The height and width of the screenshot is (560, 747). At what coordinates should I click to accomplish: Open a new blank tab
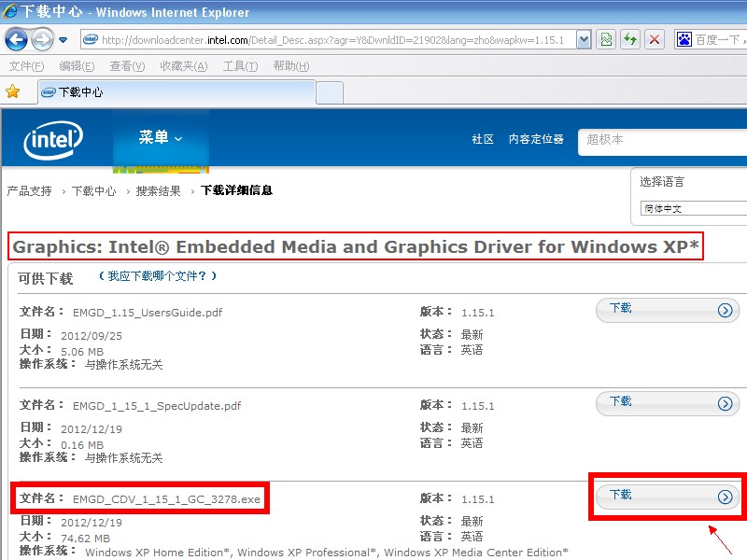click(x=330, y=92)
